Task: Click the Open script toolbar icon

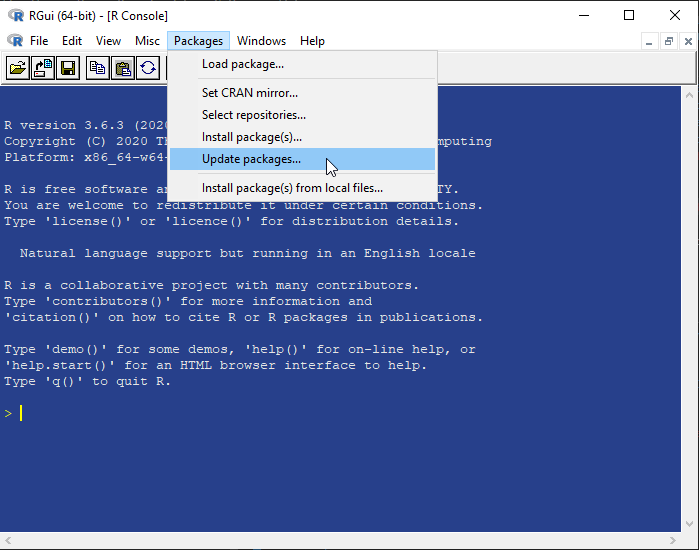Action: point(18,68)
